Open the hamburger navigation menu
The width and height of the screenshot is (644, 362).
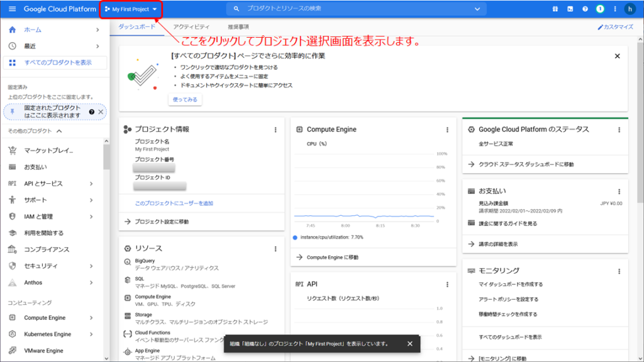point(12,9)
